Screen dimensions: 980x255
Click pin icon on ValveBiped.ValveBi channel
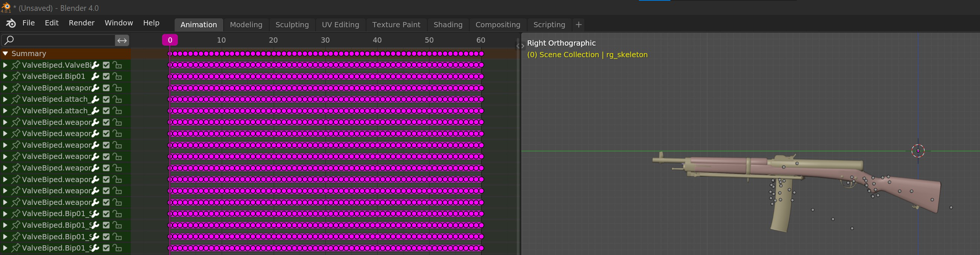point(16,65)
